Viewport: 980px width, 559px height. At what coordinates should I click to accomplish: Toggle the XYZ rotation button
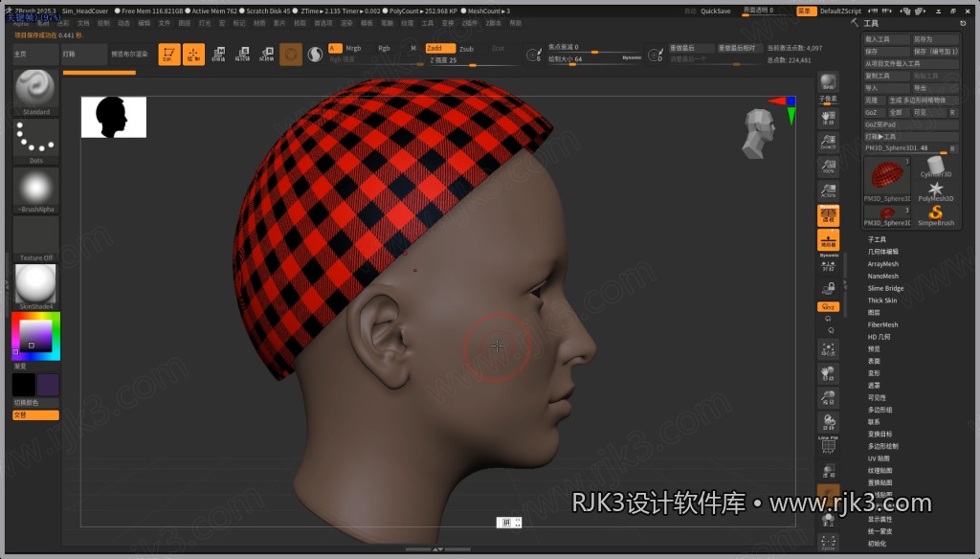coord(828,307)
